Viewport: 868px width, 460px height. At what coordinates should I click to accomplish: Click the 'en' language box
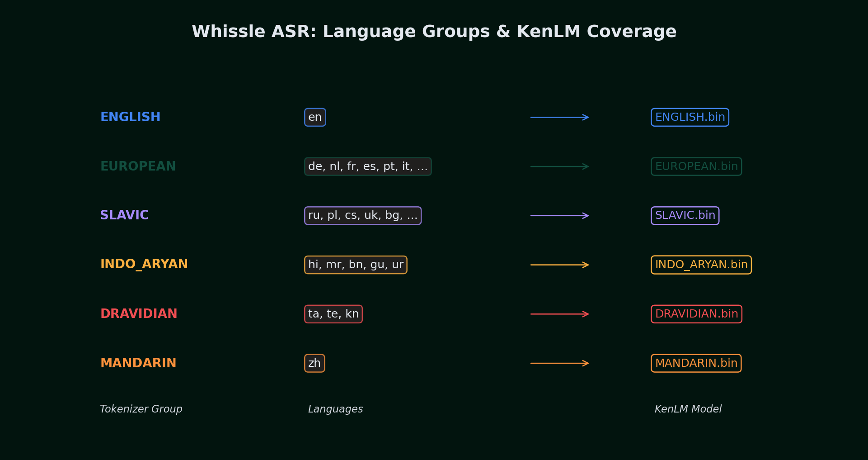pyautogui.click(x=315, y=117)
